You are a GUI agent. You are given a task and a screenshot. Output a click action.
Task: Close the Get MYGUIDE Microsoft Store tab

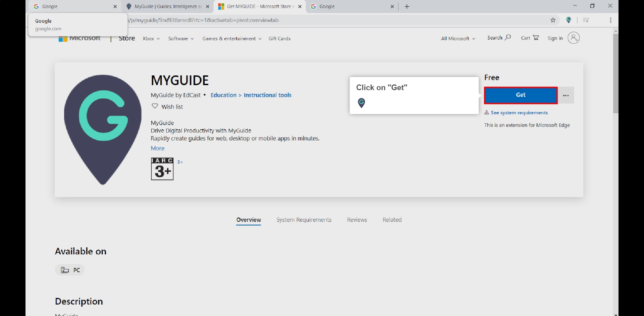click(300, 6)
